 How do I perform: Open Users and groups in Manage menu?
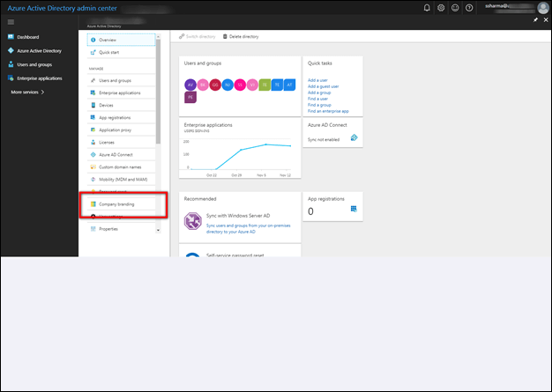(121, 80)
